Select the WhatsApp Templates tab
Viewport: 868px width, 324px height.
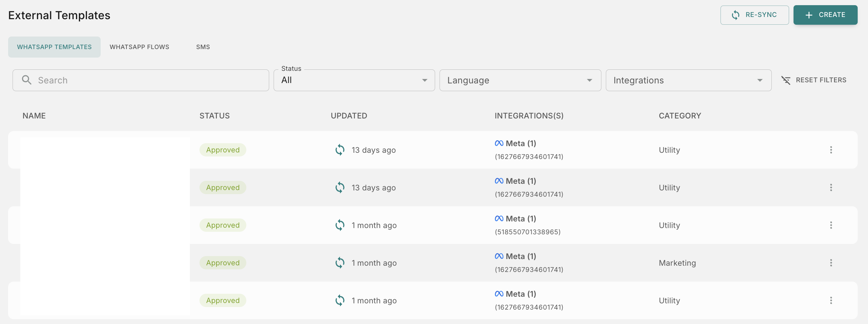(x=54, y=47)
